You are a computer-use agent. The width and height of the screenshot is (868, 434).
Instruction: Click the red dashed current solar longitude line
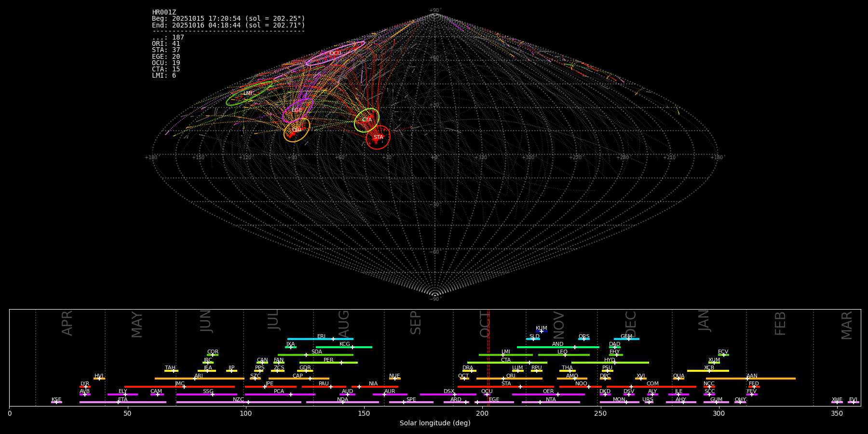click(x=488, y=357)
